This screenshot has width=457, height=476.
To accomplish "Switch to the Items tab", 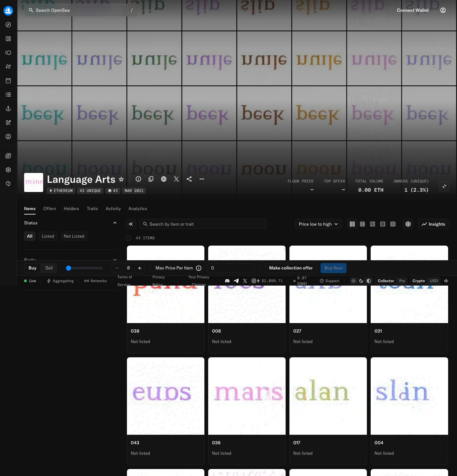I will click(30, 208).
